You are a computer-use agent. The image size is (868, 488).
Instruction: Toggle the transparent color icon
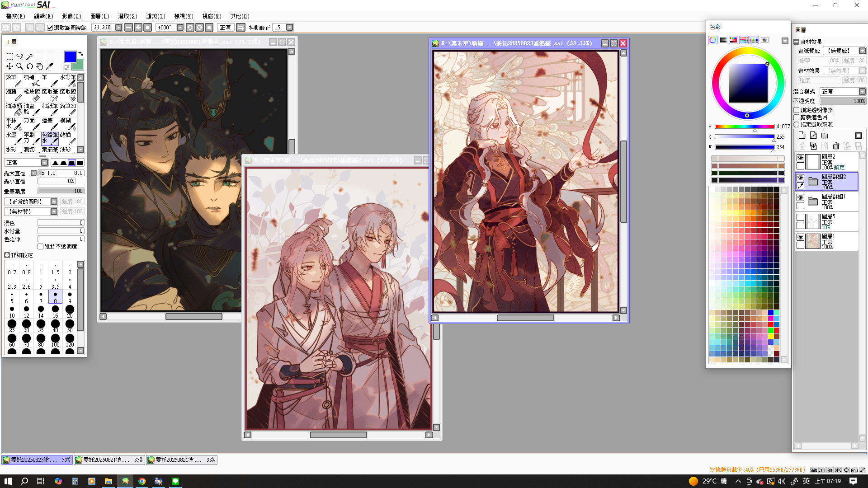coord(66,68)
